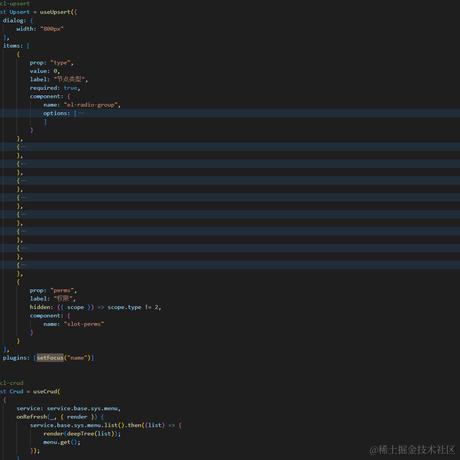Click the prop "type" string
Screen dimensions: 460x460
click(x=61, y=63)
